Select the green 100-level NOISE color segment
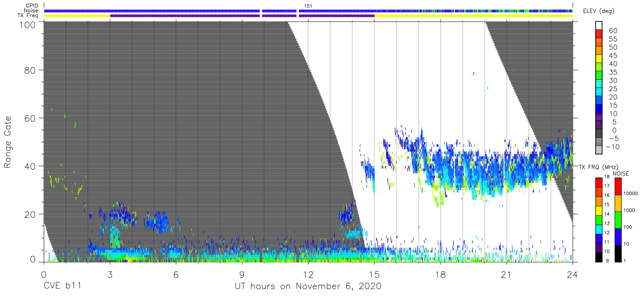 [x=618, y=220]
